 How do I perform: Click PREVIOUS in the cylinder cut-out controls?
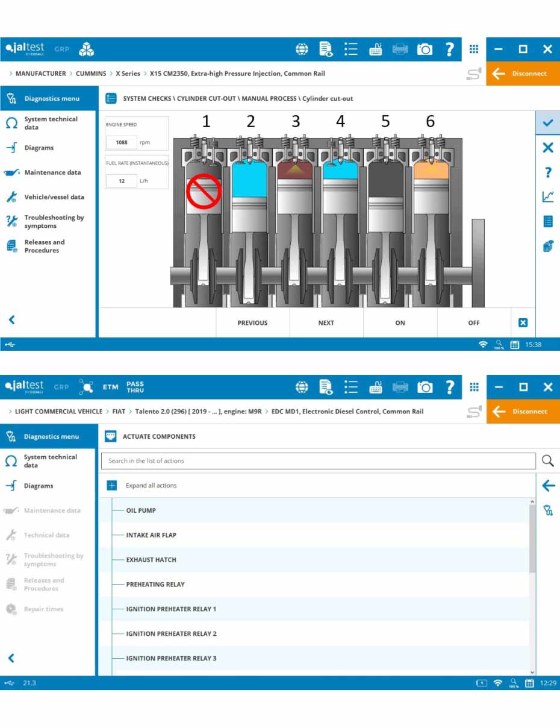252,323
